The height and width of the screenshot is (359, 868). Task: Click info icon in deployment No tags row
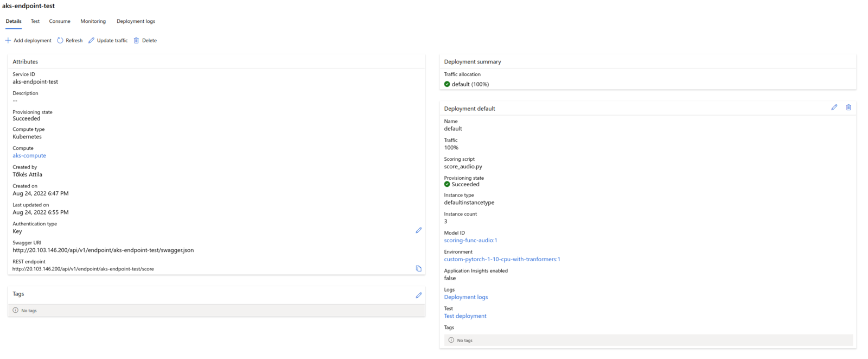pyautogui.click(x=451, y=340)
